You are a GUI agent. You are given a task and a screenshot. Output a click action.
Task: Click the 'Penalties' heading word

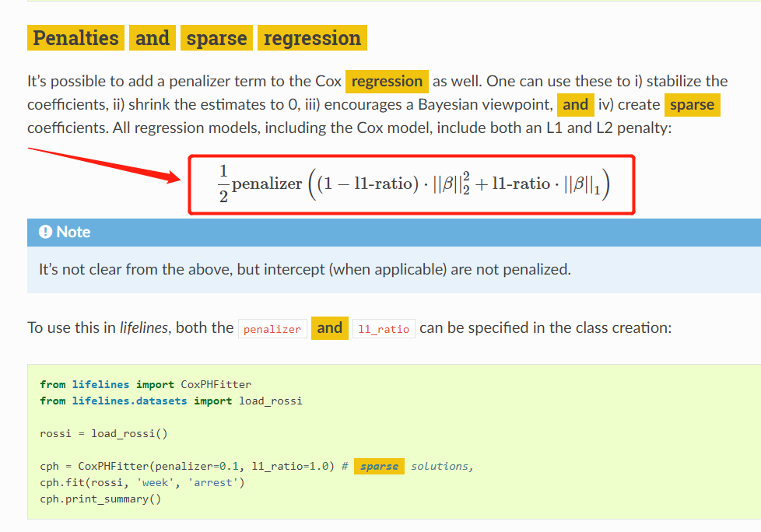click(75, 38)
